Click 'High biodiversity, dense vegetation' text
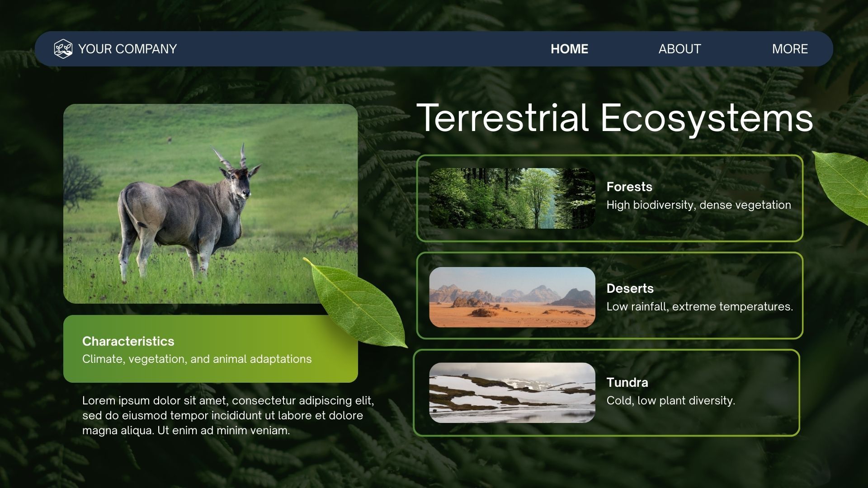The width and height of the screenshot is (868, 488). [x=698, y=205]
